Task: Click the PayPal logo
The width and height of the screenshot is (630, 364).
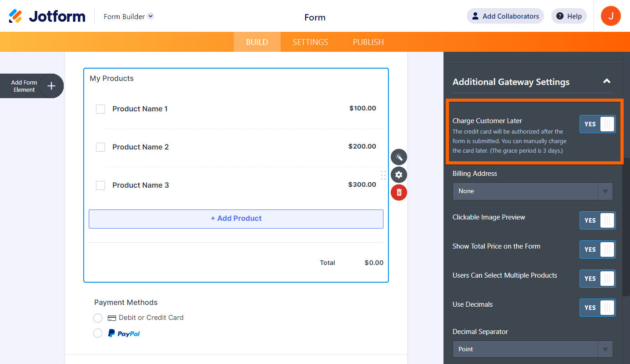Action: pos(124,334)
